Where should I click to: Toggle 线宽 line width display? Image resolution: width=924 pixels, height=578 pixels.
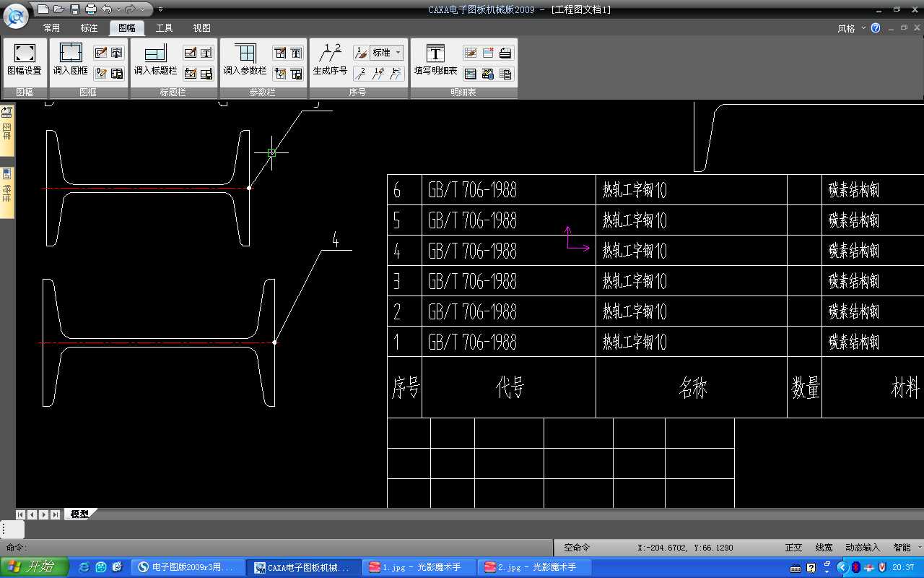tap(824, 548)
